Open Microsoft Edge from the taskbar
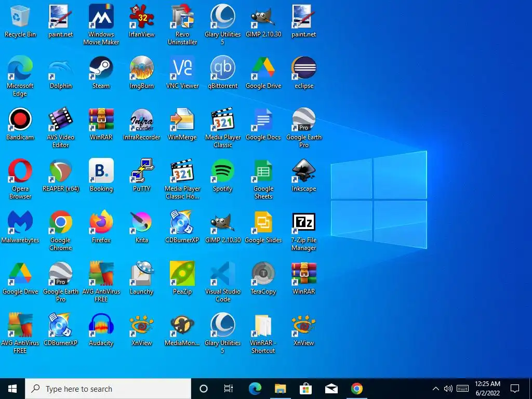532x399 pixels. [255, 389]
